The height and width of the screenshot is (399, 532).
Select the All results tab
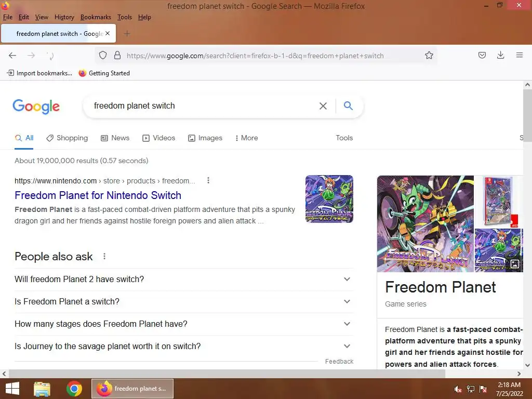click(24, 138)
